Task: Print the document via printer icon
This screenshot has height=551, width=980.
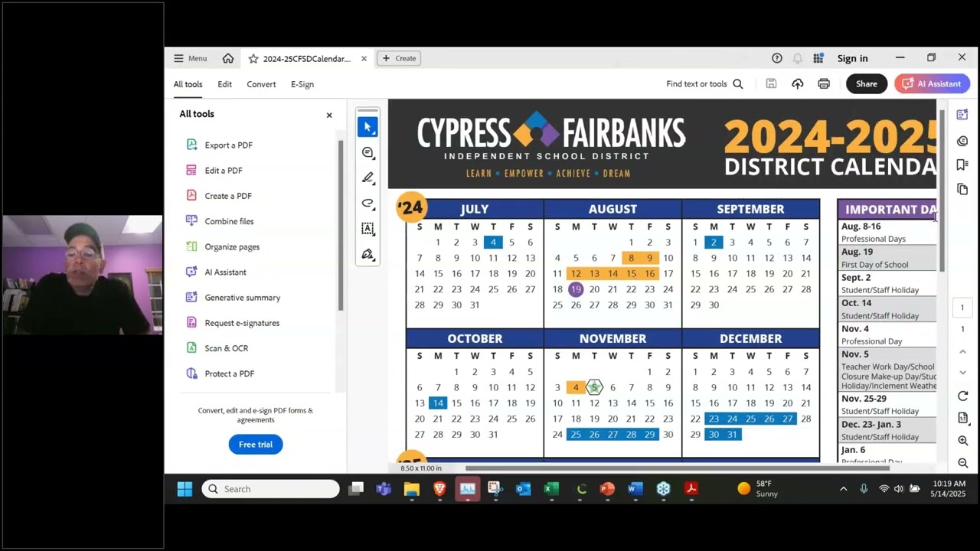Action: coord(824,84)
